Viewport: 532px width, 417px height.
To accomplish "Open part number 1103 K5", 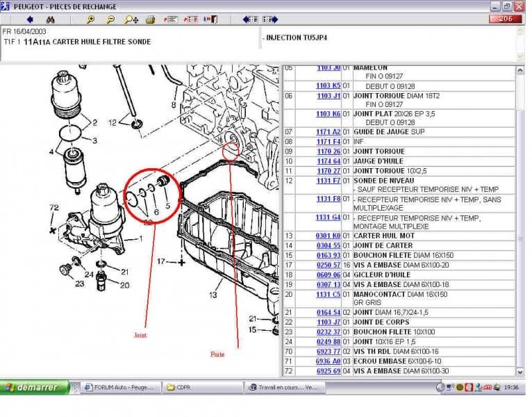I will point(328,85).
